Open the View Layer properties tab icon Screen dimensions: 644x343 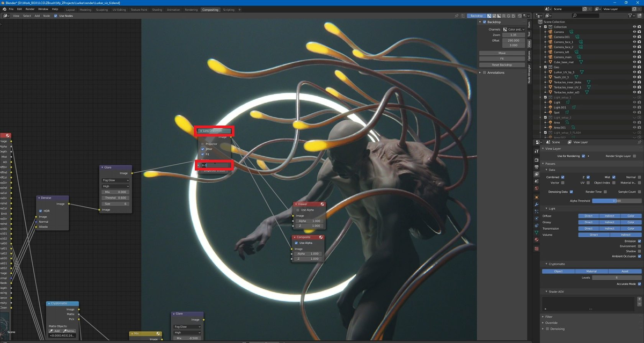click(x=536, y=174)
